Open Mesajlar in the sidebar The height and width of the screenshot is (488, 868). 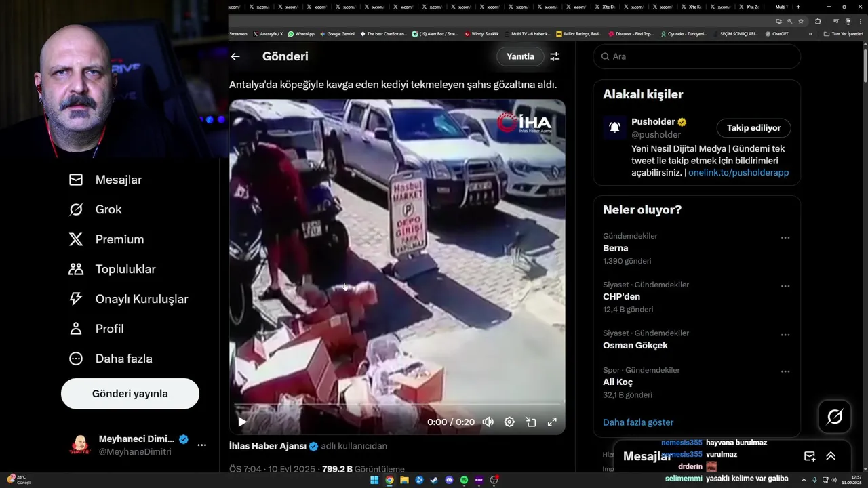point(105,180)
